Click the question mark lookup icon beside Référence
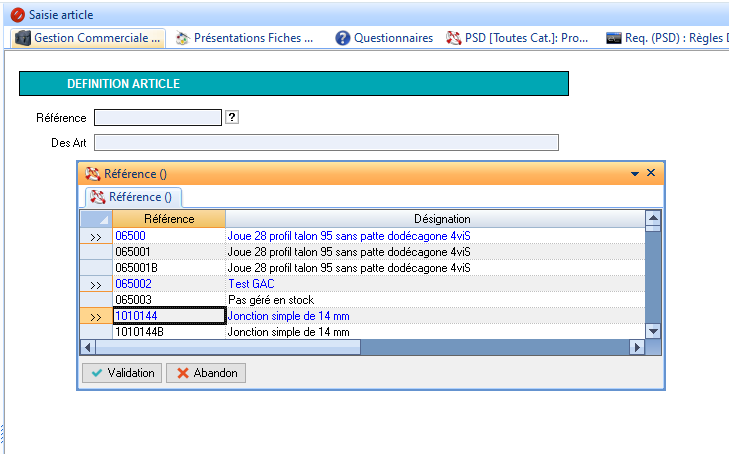The width and height of the screenshot is (729, 454). [232, 118]
